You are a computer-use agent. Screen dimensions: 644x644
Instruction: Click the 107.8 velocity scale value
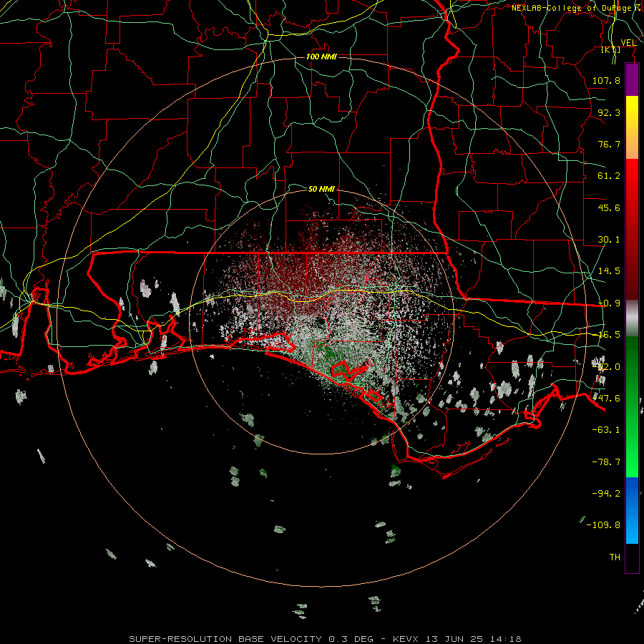[x=606, y=80]
